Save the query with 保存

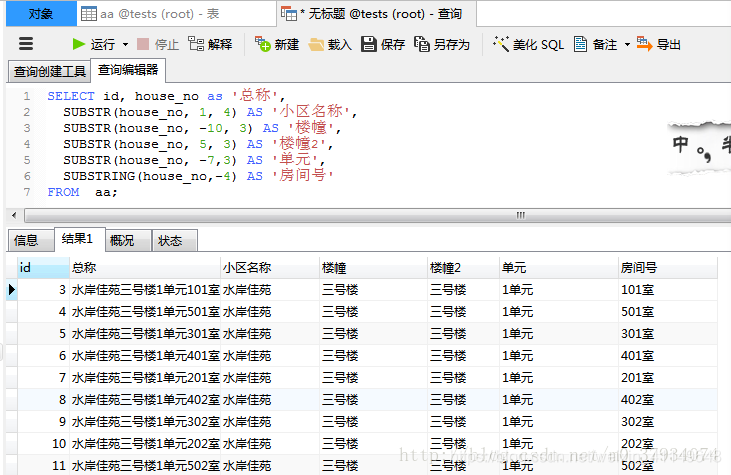point(383,44)
